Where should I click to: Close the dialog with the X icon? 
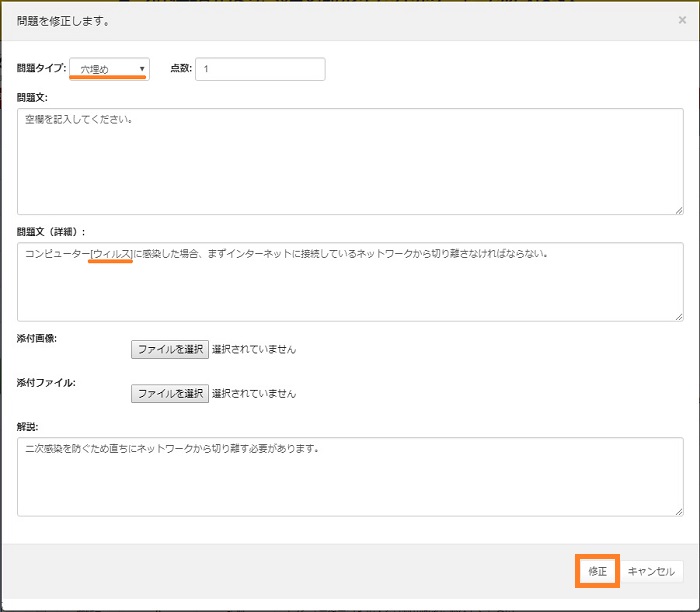coord(682,20)
